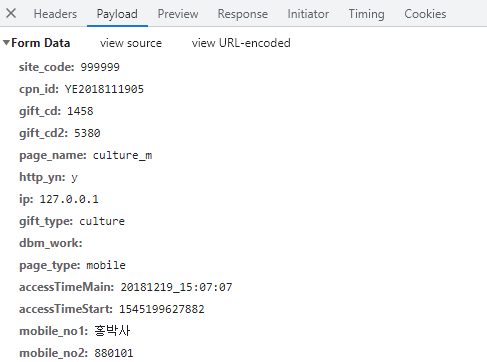View the Cookies tab
Image resolution: width=487 pixels, height=362 pixels.
coord(425,14)
